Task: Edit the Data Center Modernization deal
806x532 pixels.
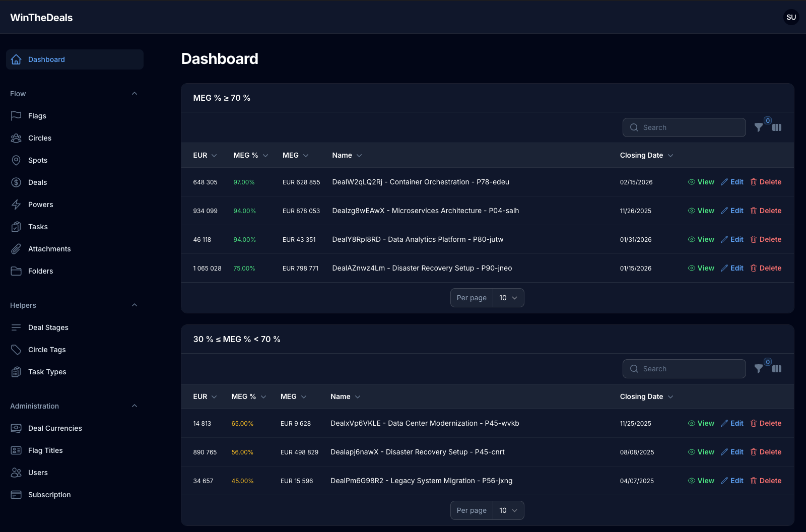Action: pyautogui.click(x=732, y=423)
